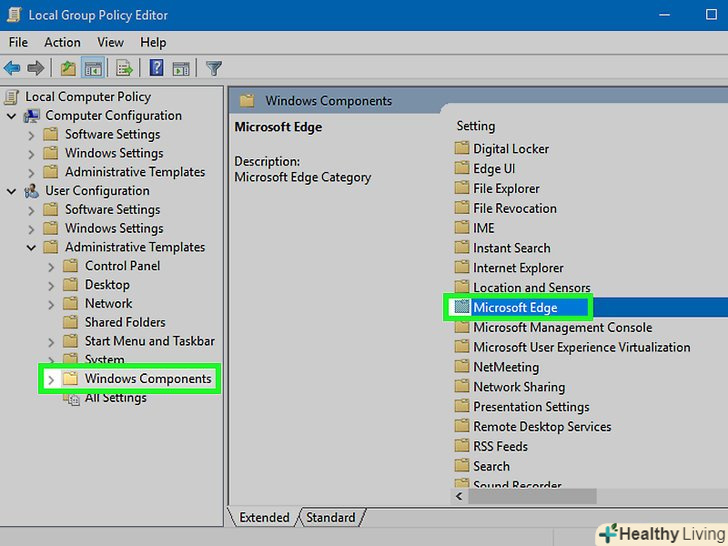Switch to the Extended tab
This screenshot has width=728, height=546.
click(x=264, y=517)
